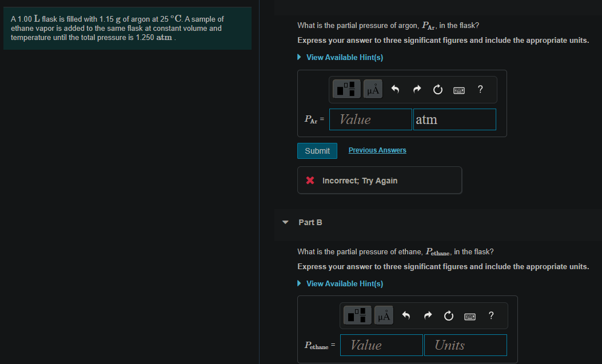Redo edit in ethane answer toolbar
602x364 pixels.
(x=428, y=315)
